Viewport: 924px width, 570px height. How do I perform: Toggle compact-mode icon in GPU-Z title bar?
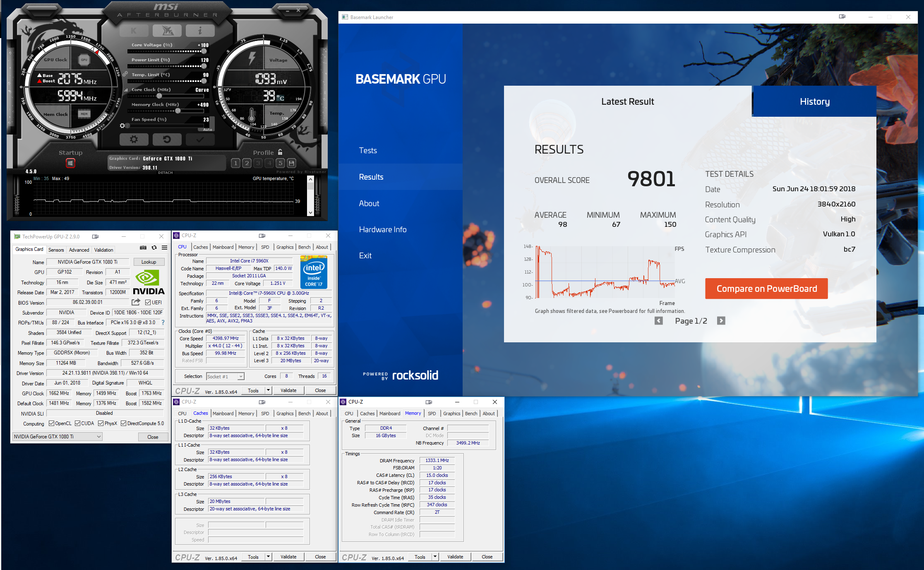[95, 236]
